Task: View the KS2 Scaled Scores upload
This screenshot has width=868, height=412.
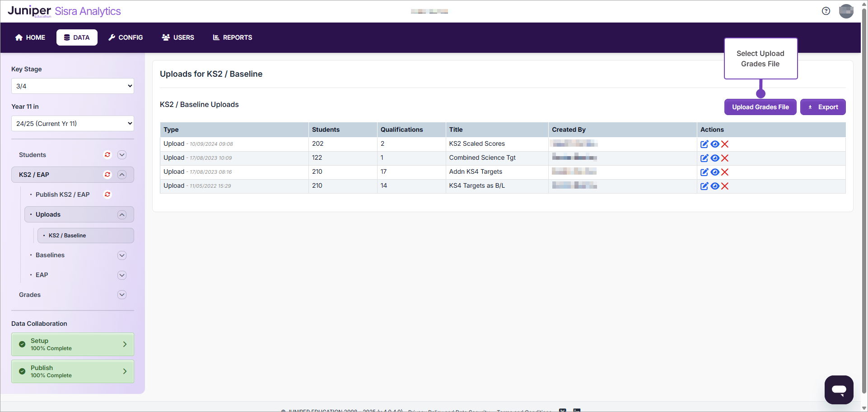Action: pos(714,144)
